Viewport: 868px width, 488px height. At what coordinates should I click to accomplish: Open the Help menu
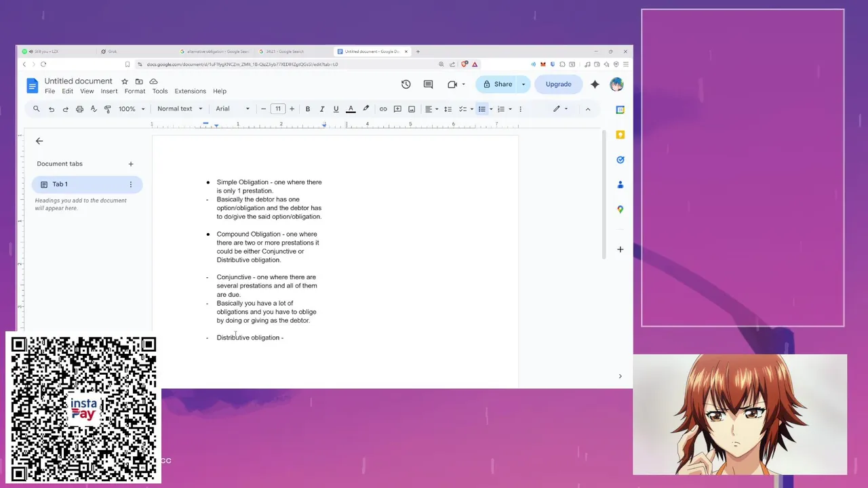[x=220, y=91]
